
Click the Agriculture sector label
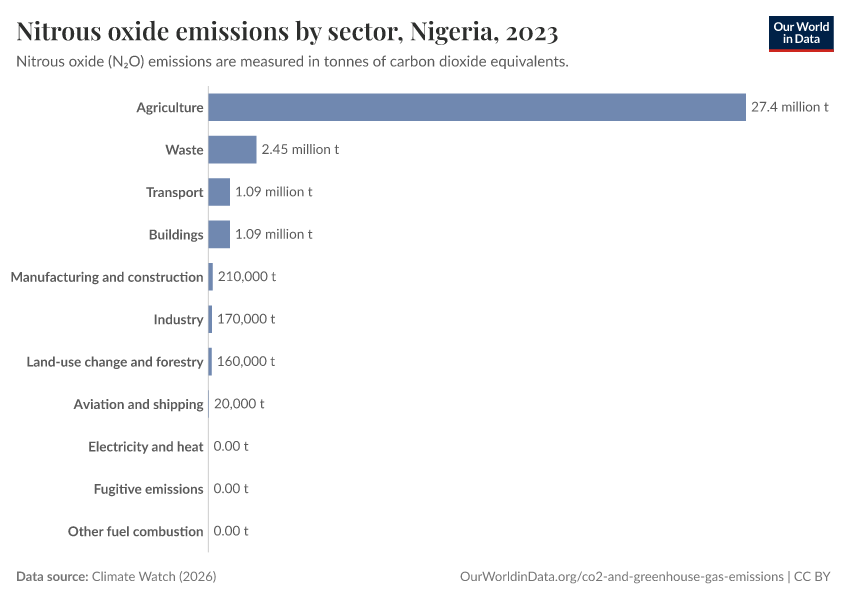coord(170,107)
